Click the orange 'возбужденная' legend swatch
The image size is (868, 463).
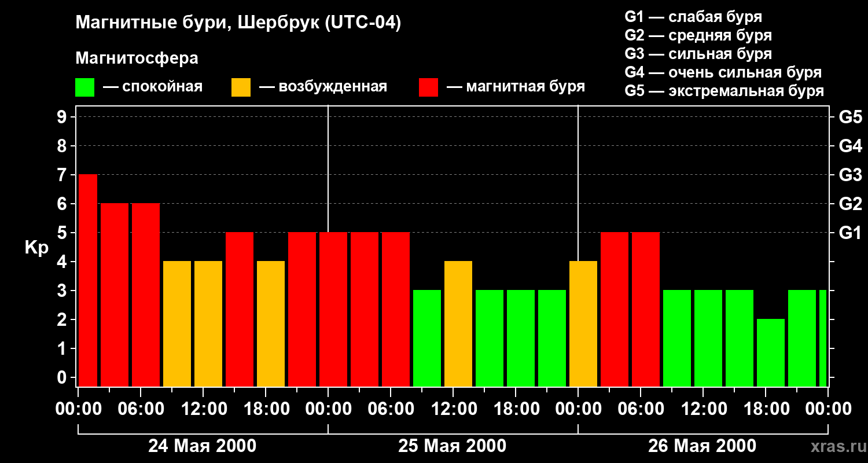tap(241, 87)
